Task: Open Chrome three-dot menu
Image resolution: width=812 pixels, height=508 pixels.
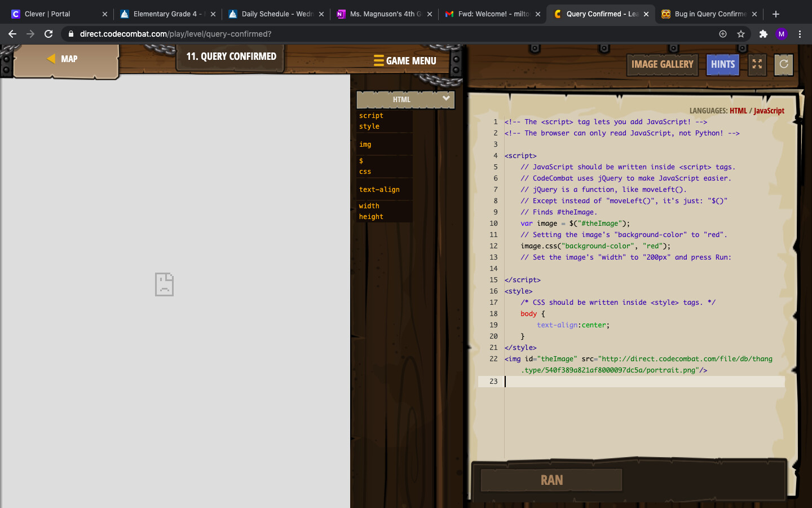Action: pos(800,34)
